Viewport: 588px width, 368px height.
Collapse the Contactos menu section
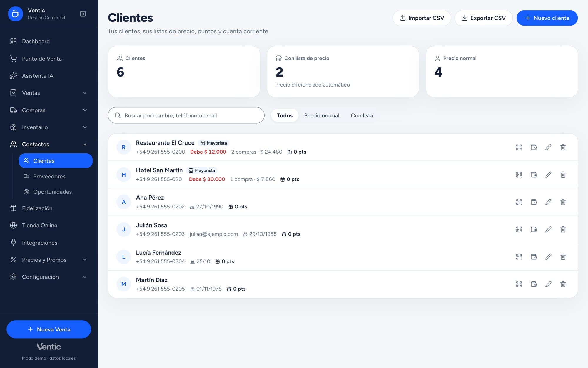[x=49, y=144]
